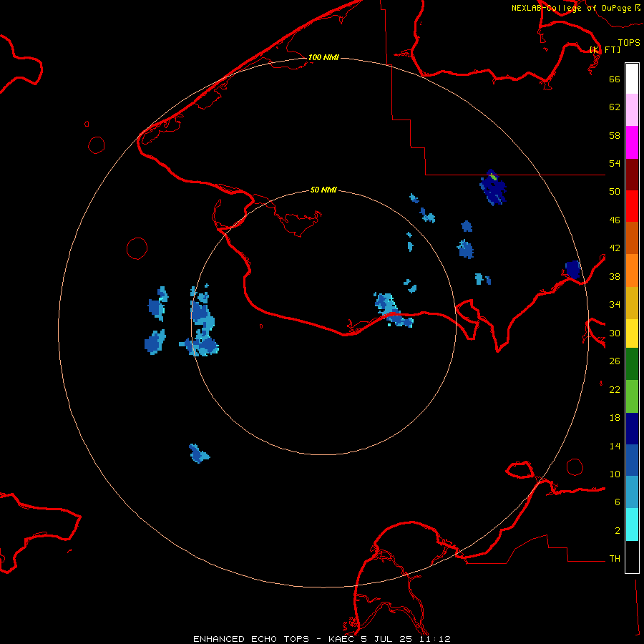Click the white 66 kft color swatch
The image size is (644, 644).
(x=632, y=79)
